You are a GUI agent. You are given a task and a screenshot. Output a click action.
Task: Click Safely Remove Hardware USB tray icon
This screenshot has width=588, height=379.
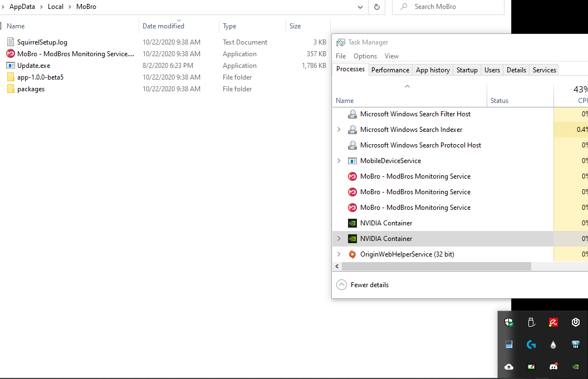pos(531,322)
